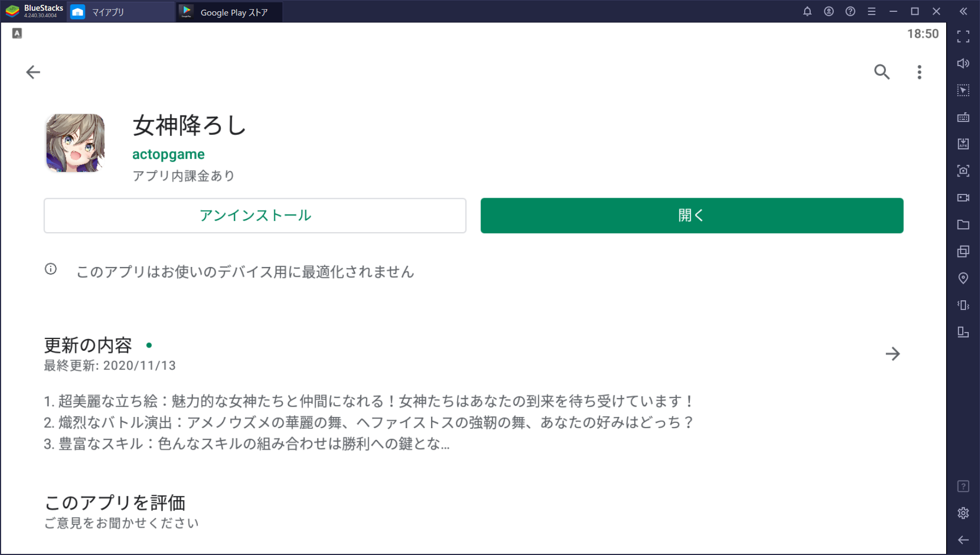Open the set location pin icon
Viewport: 980px width, 555px height.
963,278
